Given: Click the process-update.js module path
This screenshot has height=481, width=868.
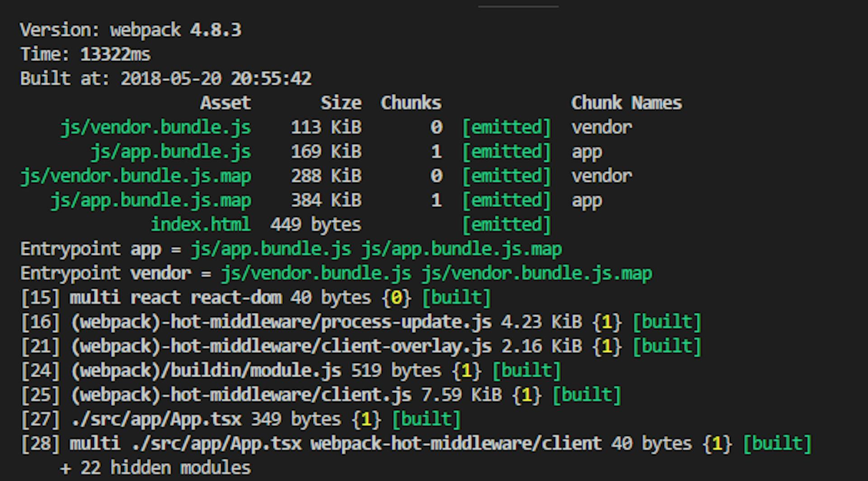Looking at the screenshot, I should tap(281, 322).
